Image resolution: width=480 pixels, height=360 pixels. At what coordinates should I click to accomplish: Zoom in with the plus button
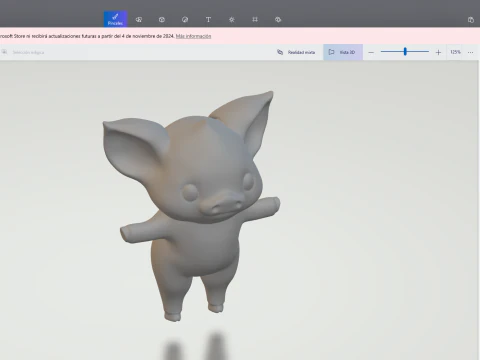438,52
